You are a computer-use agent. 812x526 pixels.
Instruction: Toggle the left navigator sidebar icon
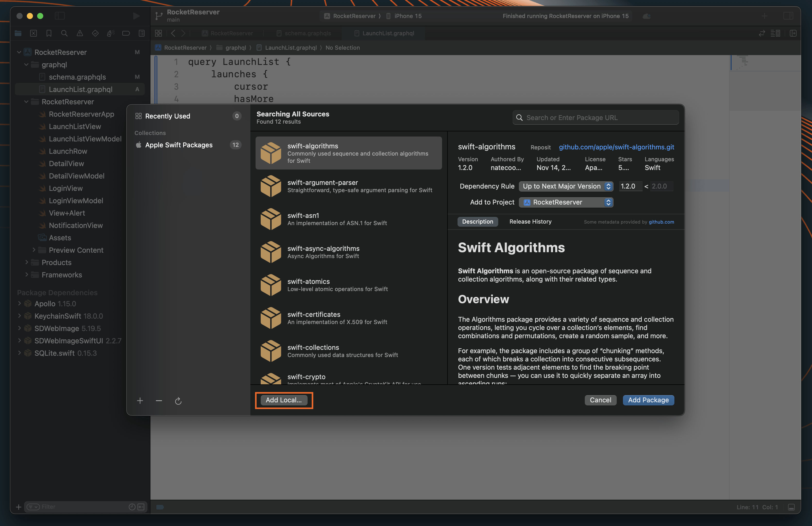tap(60, 16)
